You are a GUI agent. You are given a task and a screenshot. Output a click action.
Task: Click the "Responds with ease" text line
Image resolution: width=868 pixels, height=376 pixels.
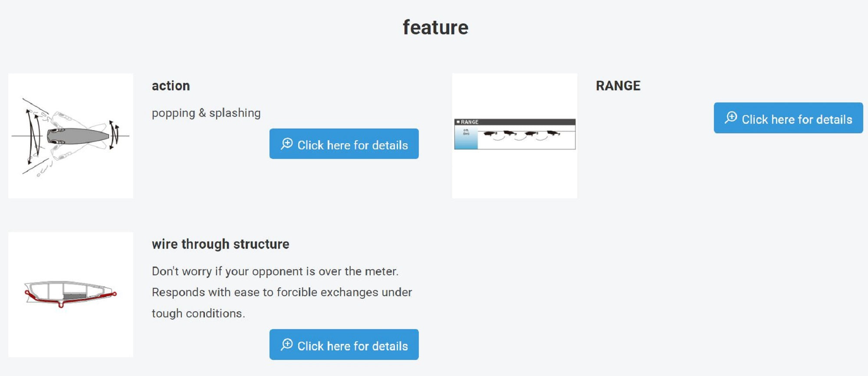coord(282,292)
